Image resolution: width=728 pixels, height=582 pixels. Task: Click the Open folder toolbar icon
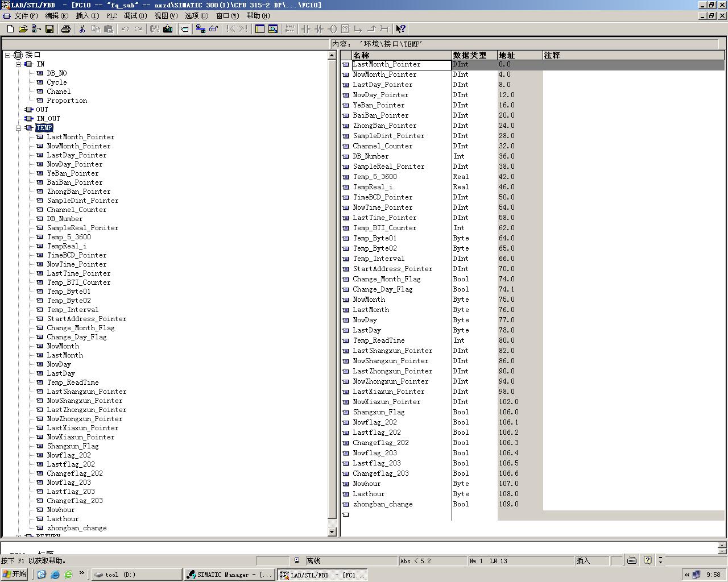tap(23, 29)
